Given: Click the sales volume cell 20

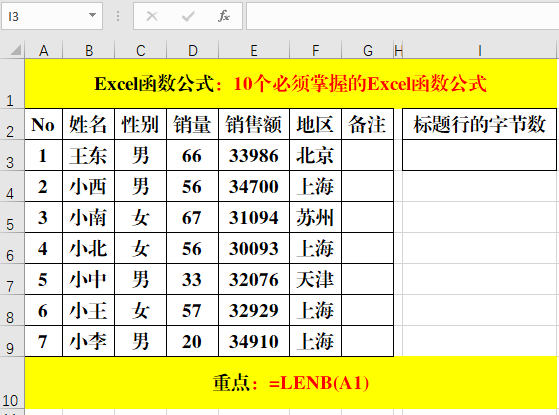Looking at the screenshot, I should [193, 341].
